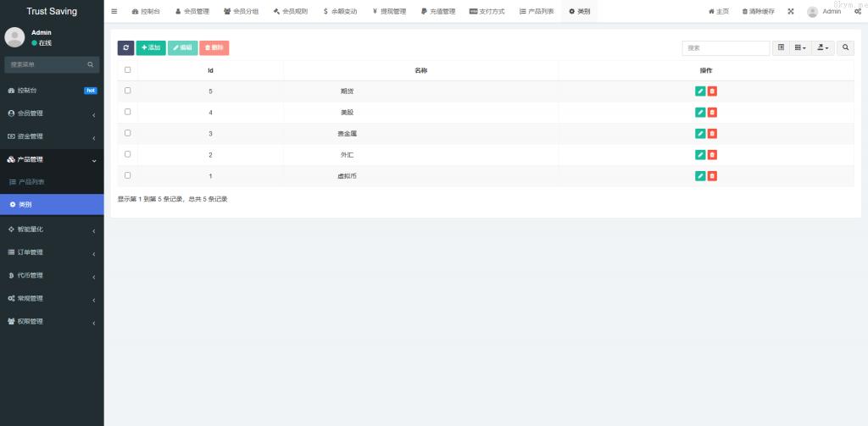Screen dimensions: 868x426
Task: Click the edit icon for 虚拟币 row
Action: (x=700, y=176)
